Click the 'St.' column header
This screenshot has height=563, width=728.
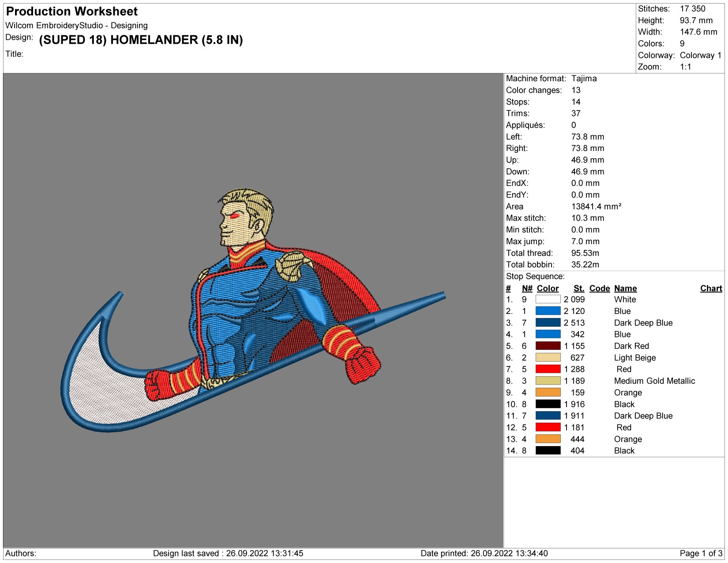tap(579, 288)
